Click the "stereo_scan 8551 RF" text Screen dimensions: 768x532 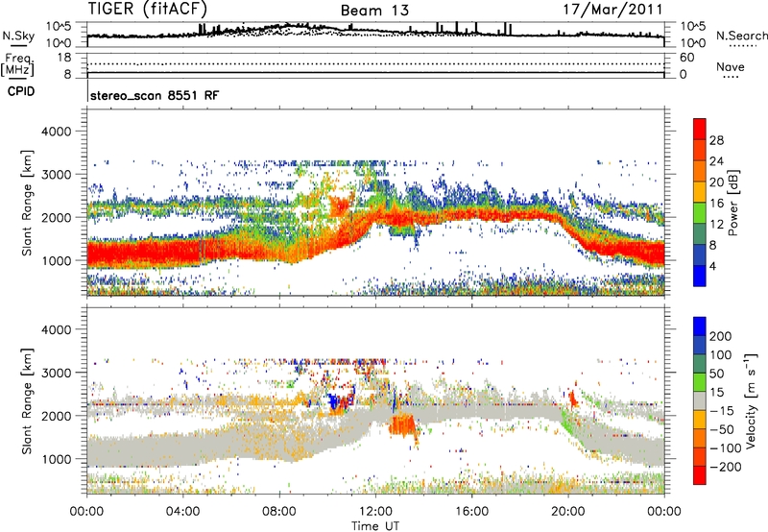click(x=155, y=95)
